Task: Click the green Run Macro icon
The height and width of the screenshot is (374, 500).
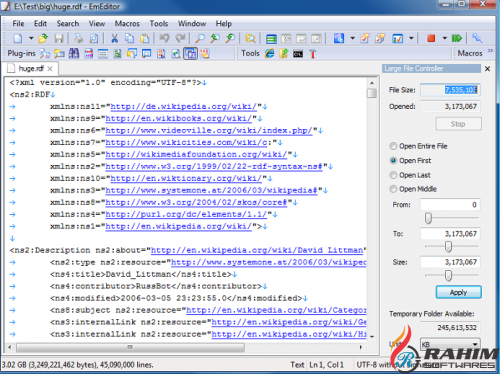Action: [457, 38]
